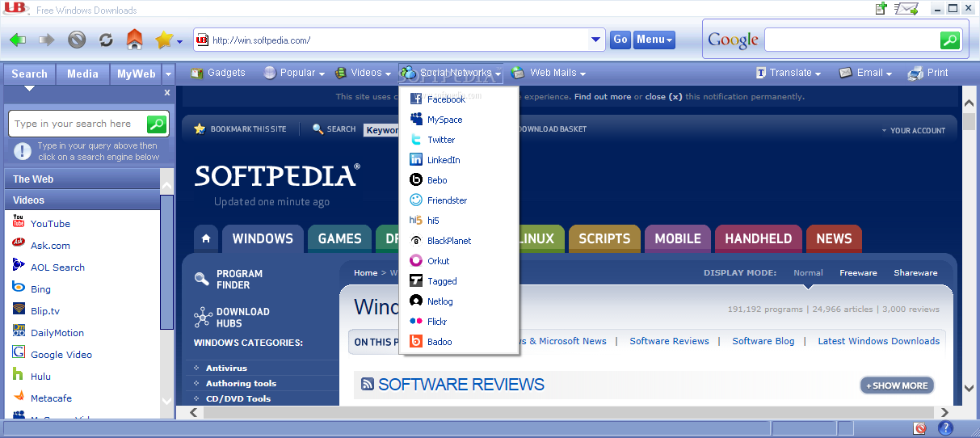
Task: Open the Videos toolbar dropdown
Action: (363, 73)
